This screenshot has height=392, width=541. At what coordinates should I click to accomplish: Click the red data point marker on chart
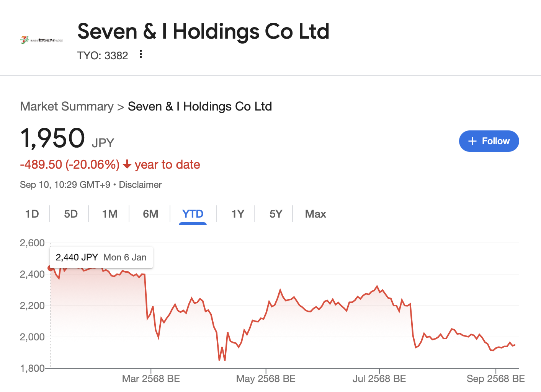click(x=51, y=268)
